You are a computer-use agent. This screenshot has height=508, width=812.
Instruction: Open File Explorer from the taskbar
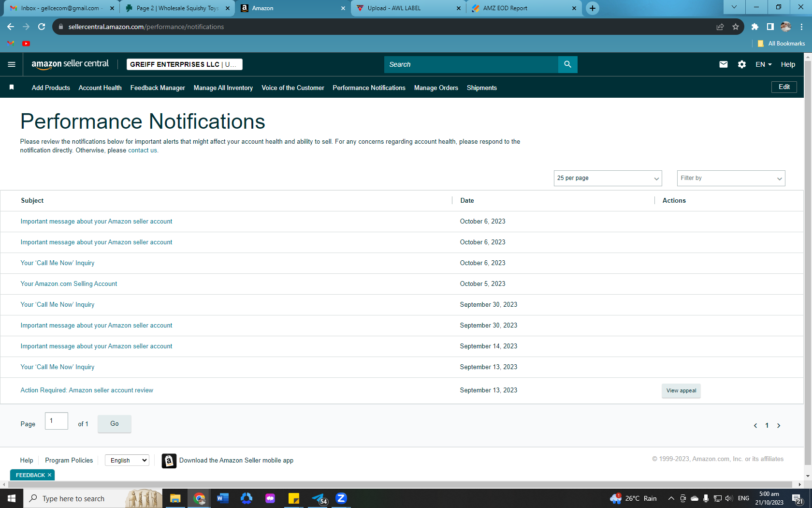(175, 498)
